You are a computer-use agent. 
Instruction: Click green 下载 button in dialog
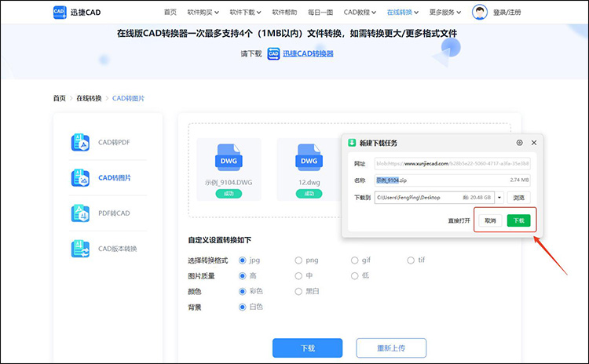tap(519, 220)
